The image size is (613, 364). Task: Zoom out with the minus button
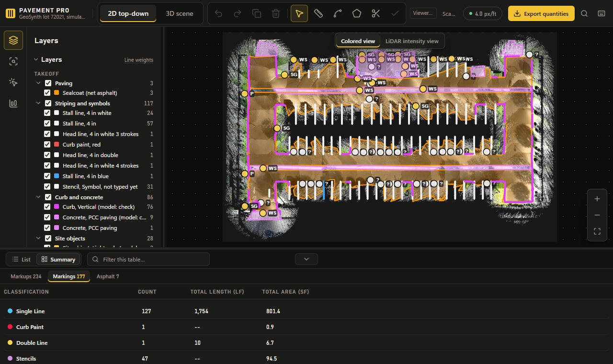[597, 215]
